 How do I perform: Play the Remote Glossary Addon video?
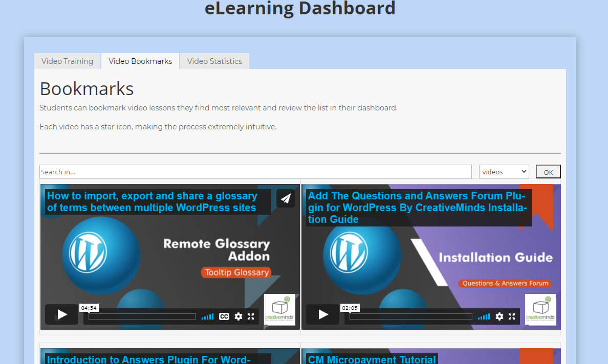(x=61, y=314)
